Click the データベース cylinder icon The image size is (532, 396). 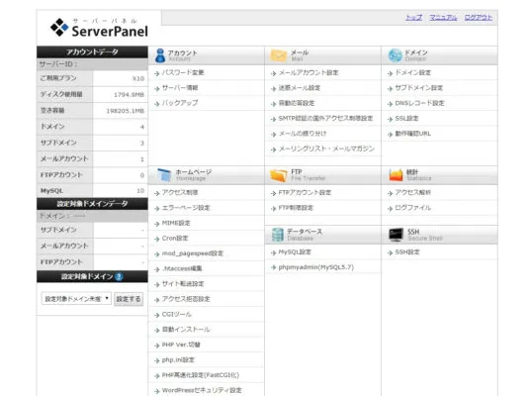[x=277, y=235]
